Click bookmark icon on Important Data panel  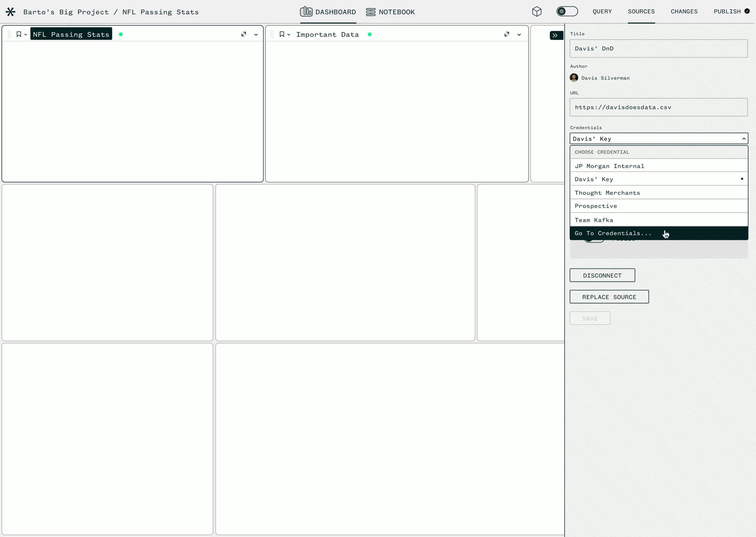[x=282, y=34]
